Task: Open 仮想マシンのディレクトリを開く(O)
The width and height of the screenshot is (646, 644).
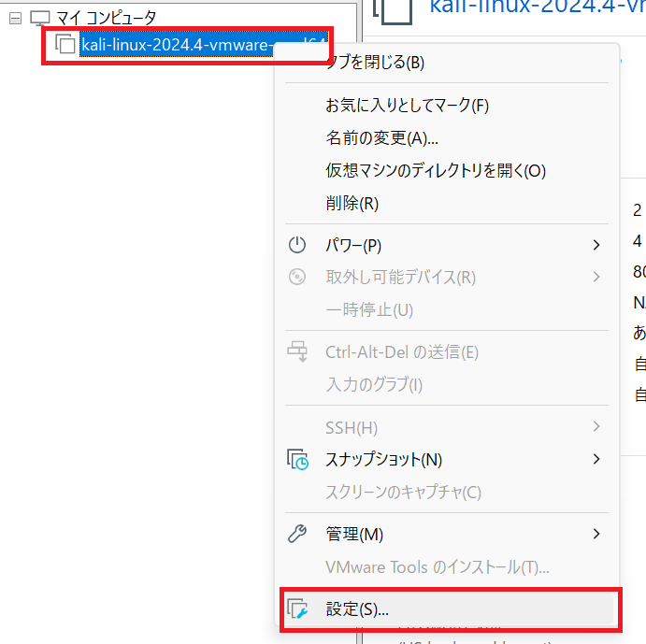Action: tap(435, 171)
